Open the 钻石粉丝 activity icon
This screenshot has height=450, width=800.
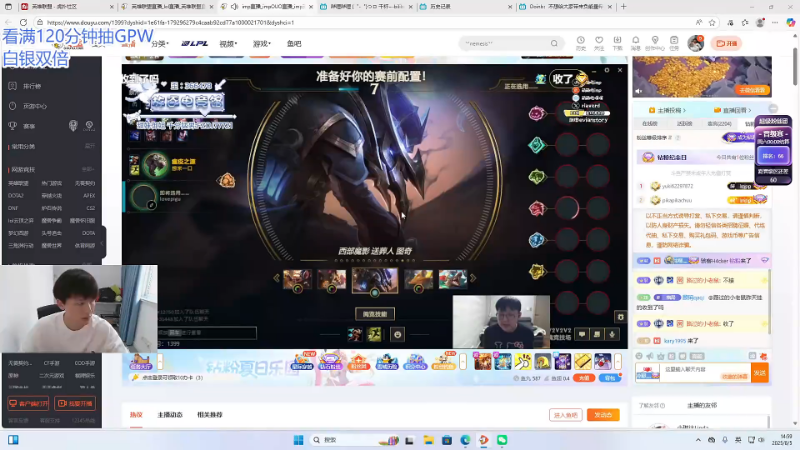click(x=330, y=361)
